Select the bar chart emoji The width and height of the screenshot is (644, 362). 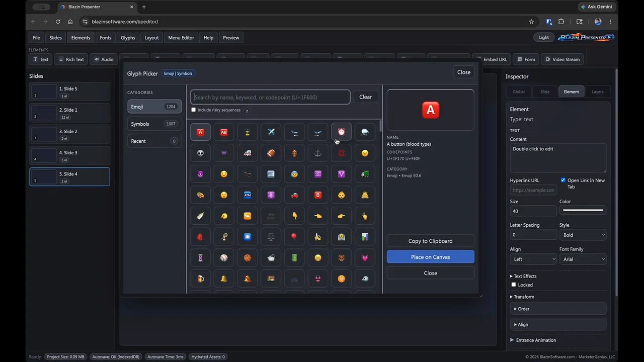365,237
